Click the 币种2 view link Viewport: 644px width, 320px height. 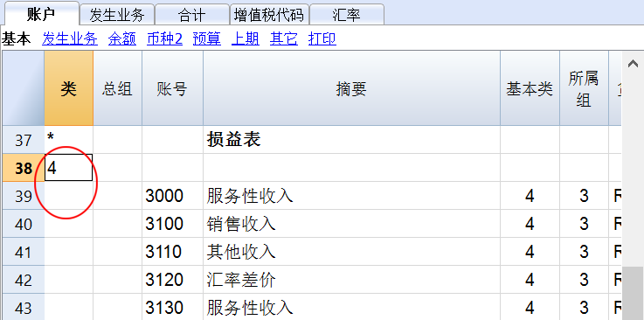tap(164, 38)
